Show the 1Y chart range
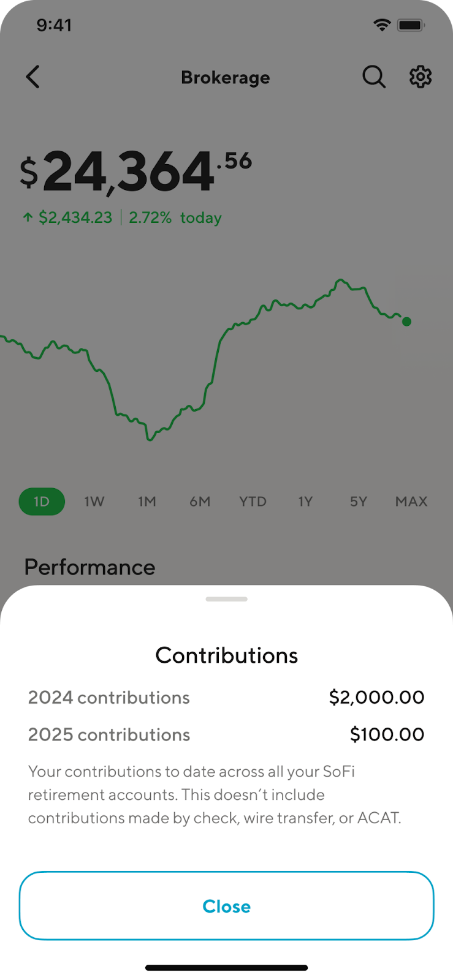 point(305,502)
